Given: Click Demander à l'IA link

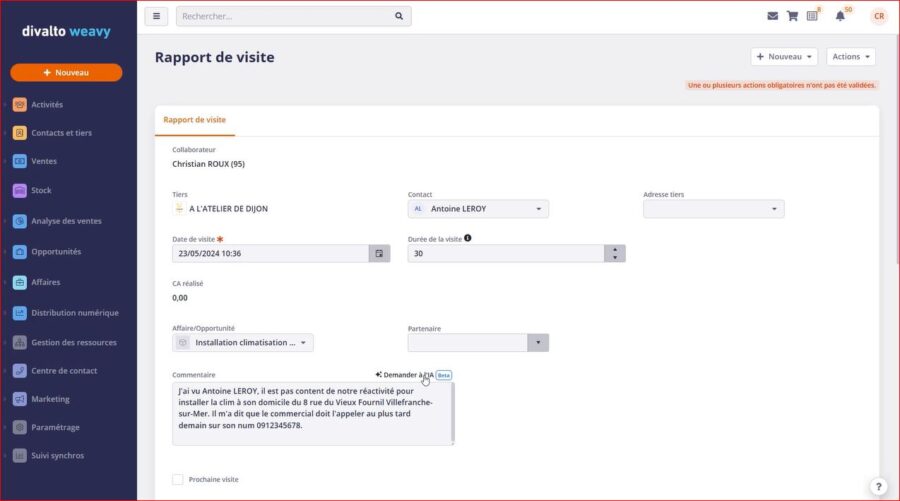Looking at the screenshot, I should click(408, 375).
